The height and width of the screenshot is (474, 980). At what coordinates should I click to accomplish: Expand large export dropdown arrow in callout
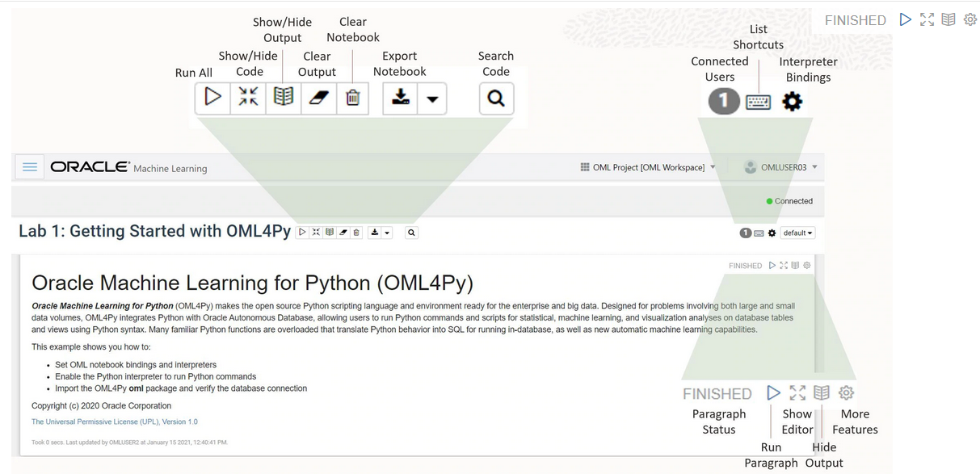point(432,99)
